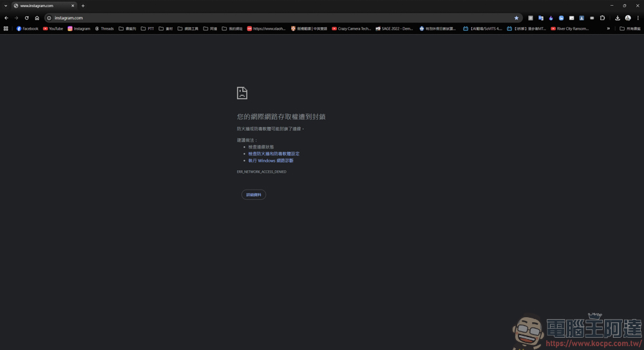
Task: Click 執行 Windows 網路診斷 link
Action: 270,160
